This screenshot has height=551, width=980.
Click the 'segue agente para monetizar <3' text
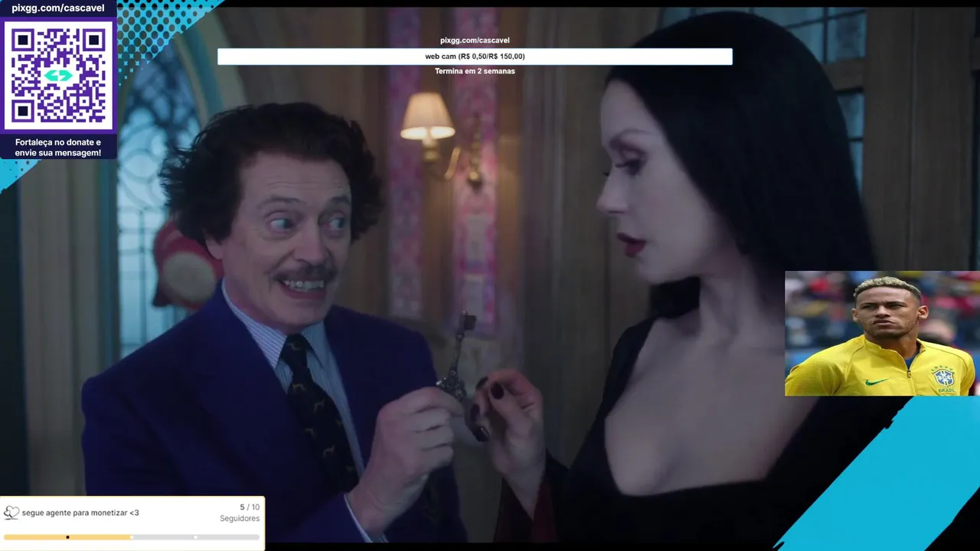[x=80, y=513]
